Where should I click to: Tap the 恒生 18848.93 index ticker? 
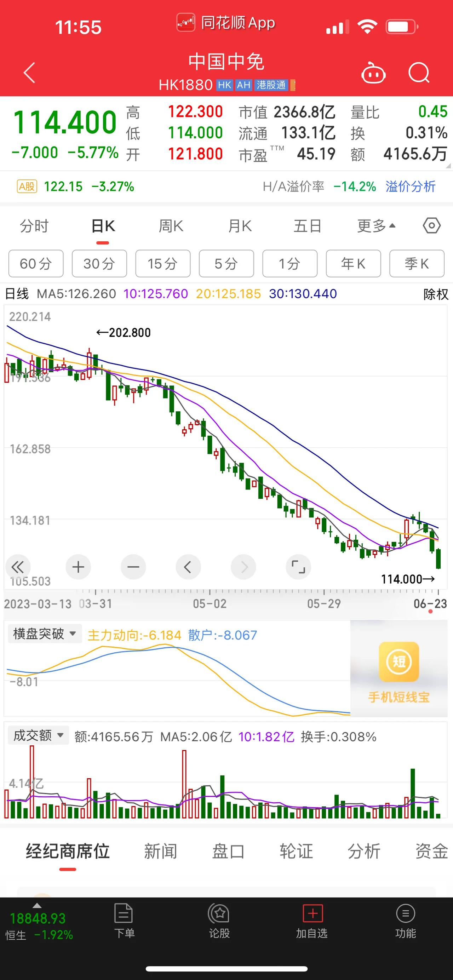[x=39, y=926]
